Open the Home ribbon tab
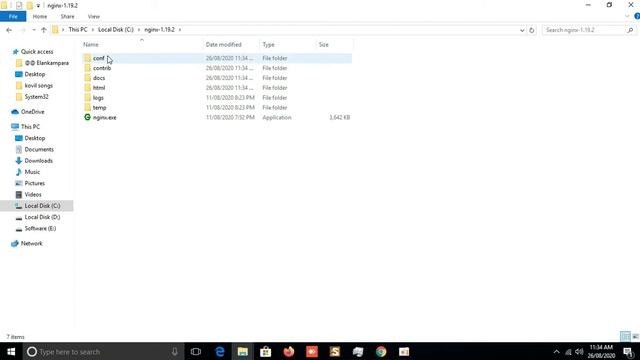 click(40, 16)
